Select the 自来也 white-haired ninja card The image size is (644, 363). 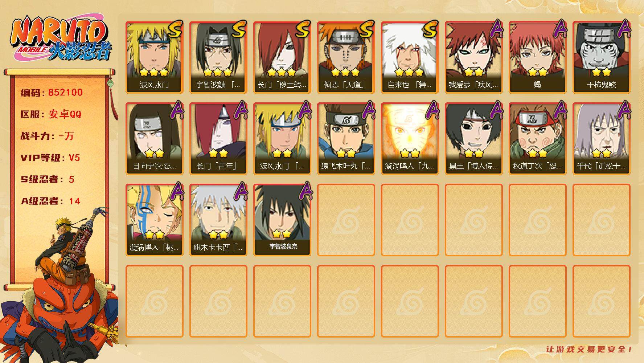[410, 57]
